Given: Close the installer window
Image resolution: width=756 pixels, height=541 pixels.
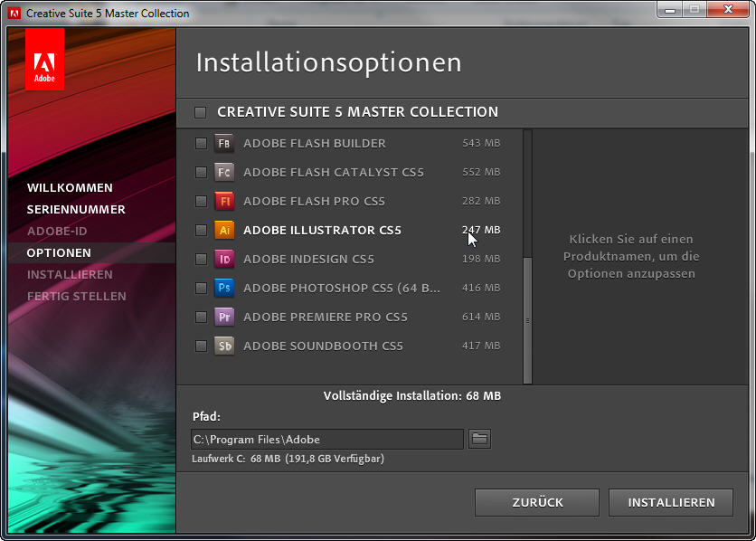Looking at the screenshot, I should [728, 10].
